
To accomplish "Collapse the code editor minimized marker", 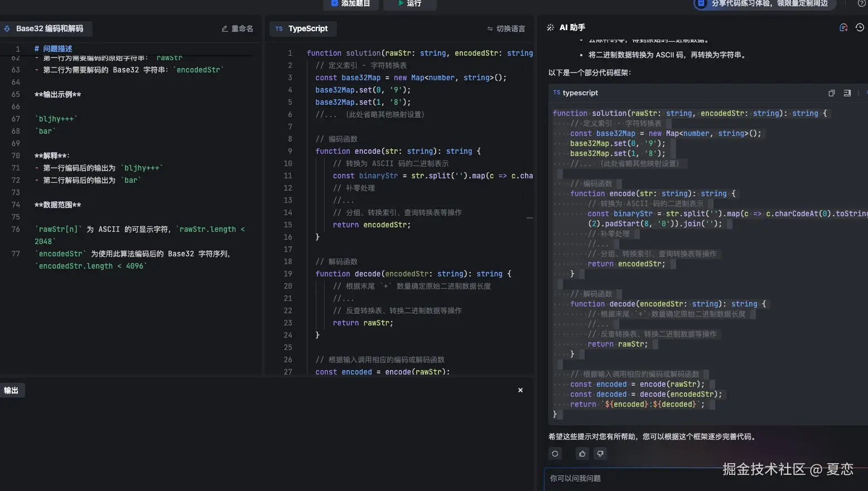I will click(x=529, y=218).
